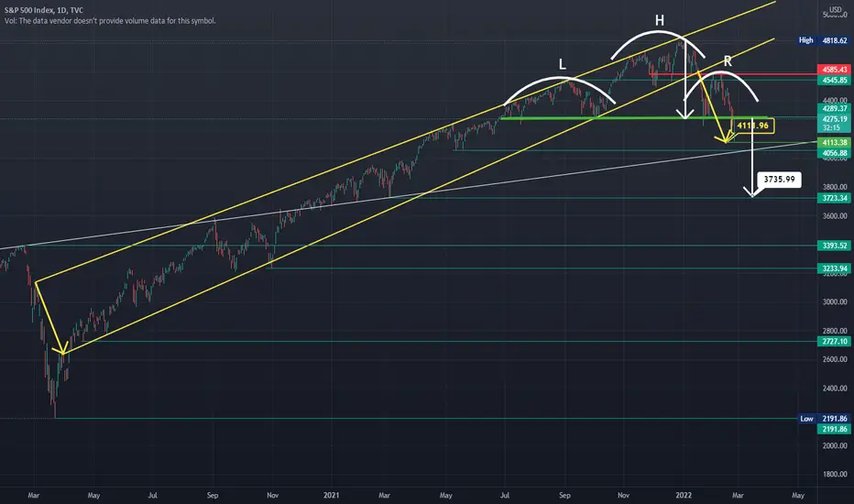Click the first Mar label on time axis
Image resolution: width=854 pixels, height=504 pixels.
(x=33, y=495)
